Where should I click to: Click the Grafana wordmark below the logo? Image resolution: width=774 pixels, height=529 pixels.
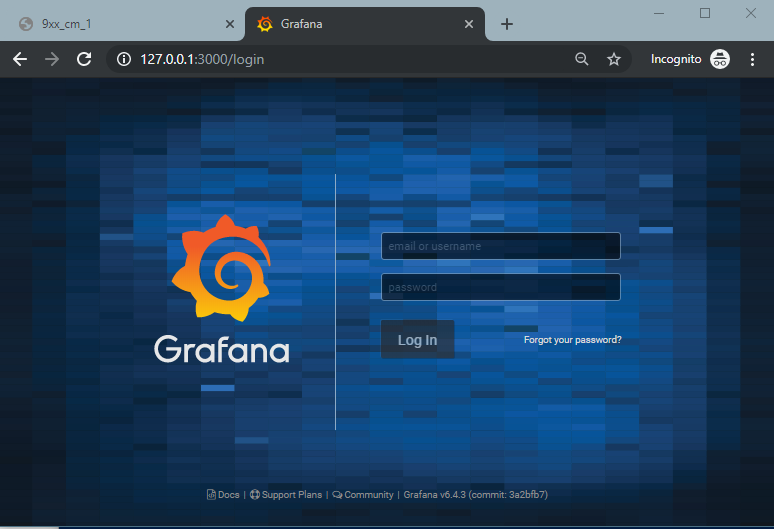(x=222, y=349)
